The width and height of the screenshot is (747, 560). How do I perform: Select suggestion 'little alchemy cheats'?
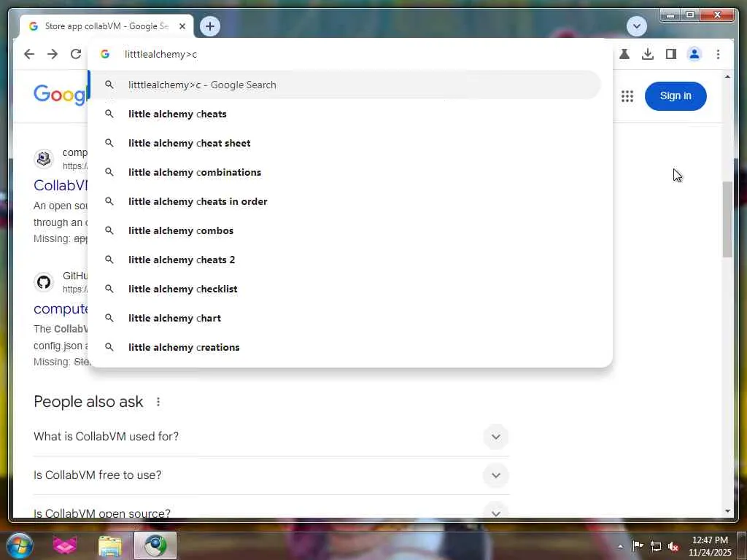(345, 114)
